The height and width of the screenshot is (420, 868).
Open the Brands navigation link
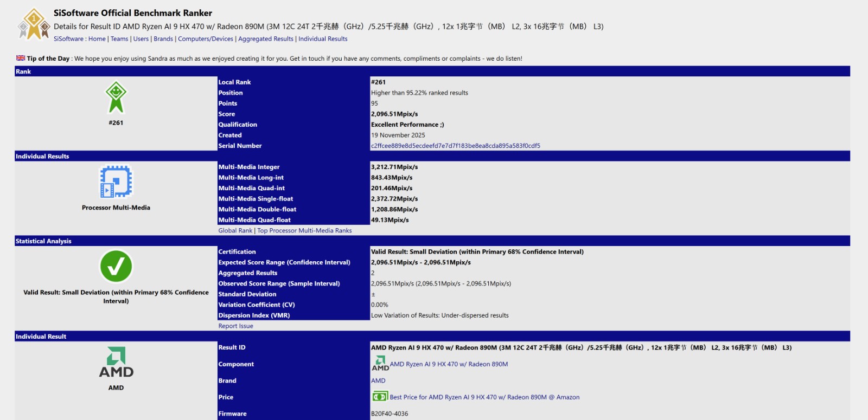tap(163, 39)
